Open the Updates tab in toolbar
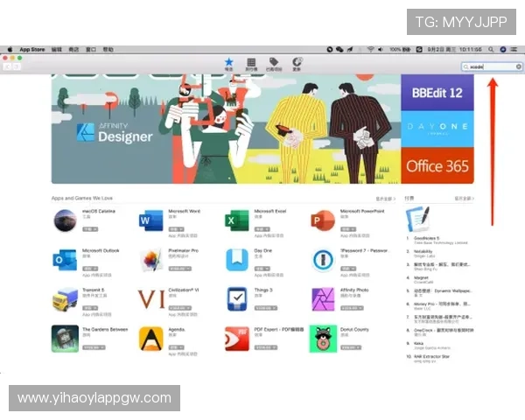Screen dimensions: 525x420 click(x=297, y=63)
